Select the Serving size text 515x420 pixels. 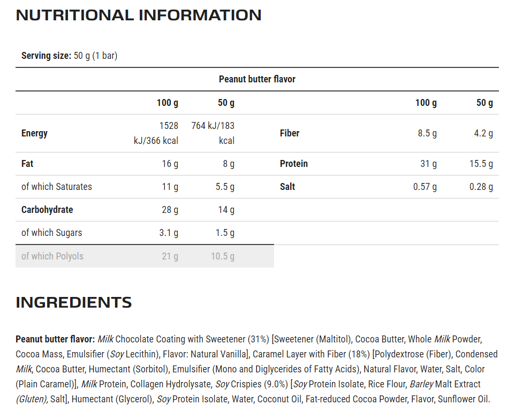point(69,56)
